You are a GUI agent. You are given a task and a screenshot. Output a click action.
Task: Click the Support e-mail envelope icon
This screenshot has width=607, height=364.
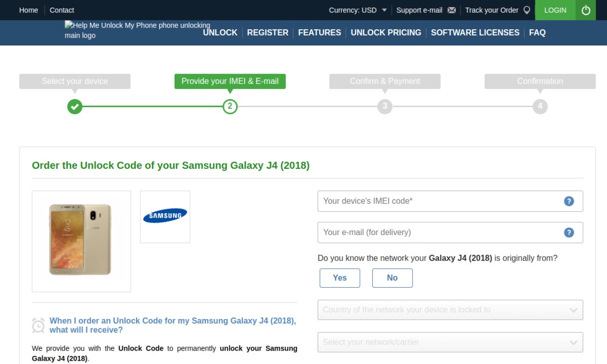click(451, 10)
